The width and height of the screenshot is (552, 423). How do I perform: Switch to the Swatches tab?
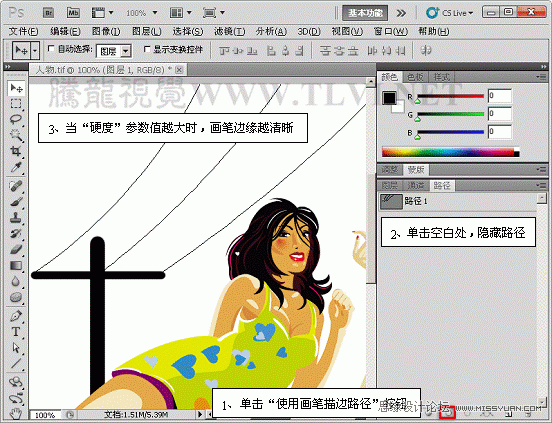click(x=415, y=77)
